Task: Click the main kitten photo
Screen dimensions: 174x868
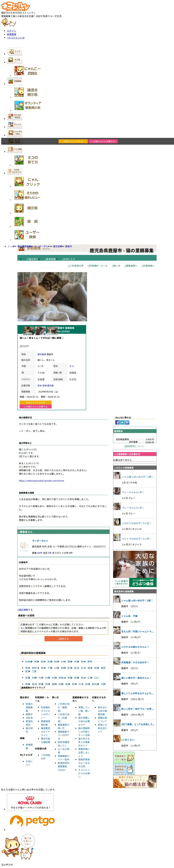Action: tap(52, 297)
